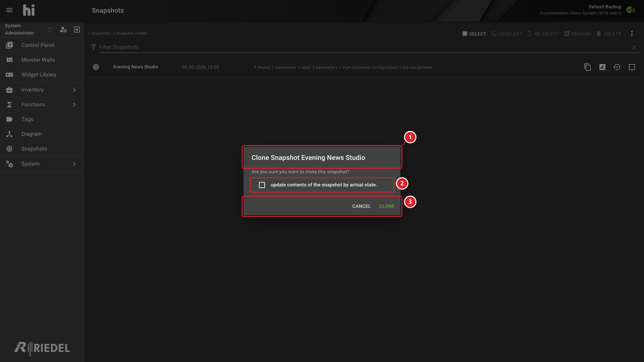This screenshot has width=644, height=362.
Task: Open the hamburger navigation menu
Action: tap(9, 10)
